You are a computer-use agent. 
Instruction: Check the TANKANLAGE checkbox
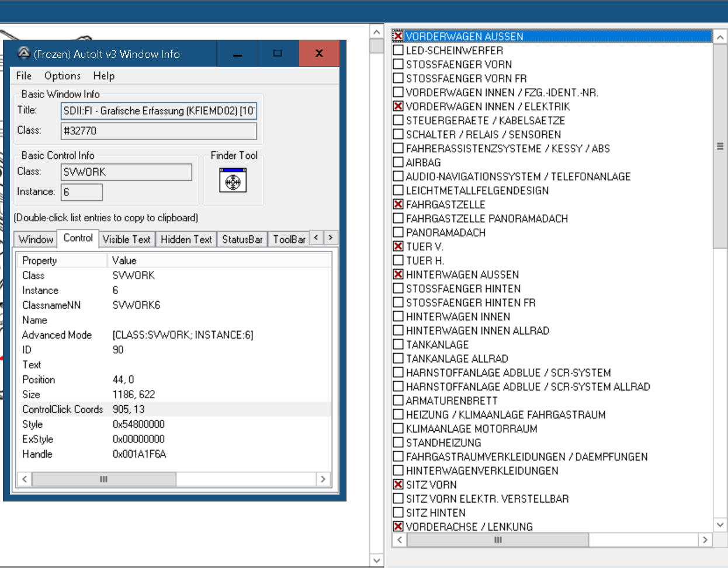click(398, 344)
